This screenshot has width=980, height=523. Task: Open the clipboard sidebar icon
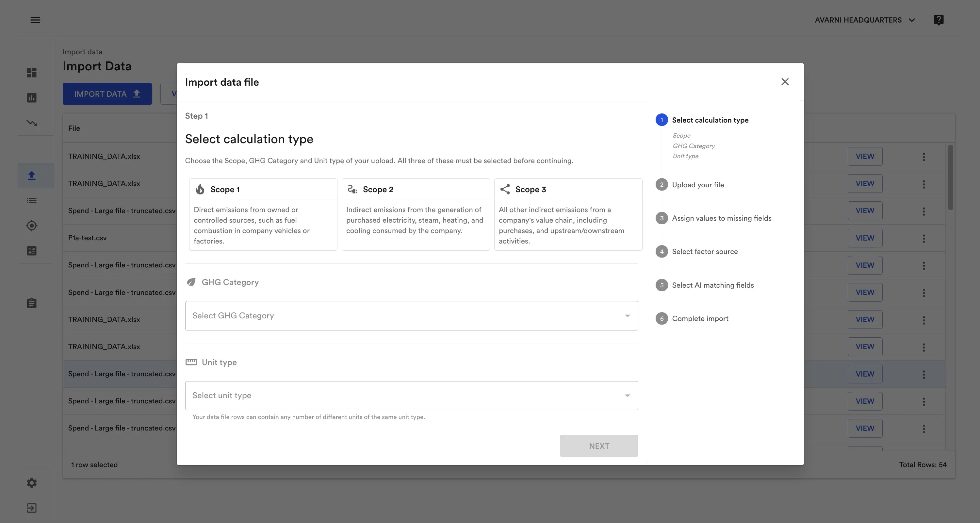32,303
